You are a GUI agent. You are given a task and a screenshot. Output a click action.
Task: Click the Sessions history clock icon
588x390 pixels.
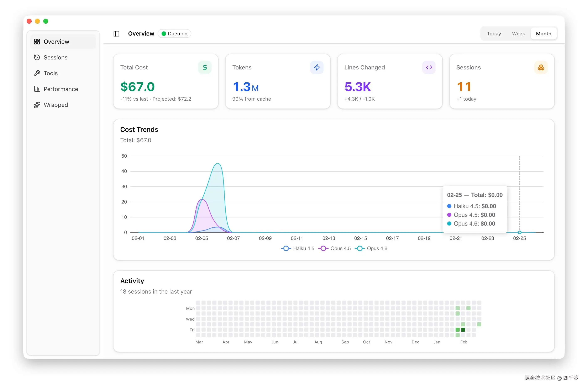[37, 57]
